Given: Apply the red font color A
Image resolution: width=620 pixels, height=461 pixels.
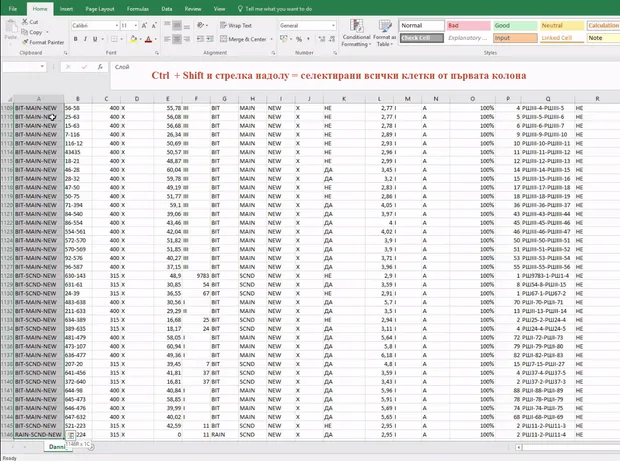Looking at the screenshot, I should (148, 39).
